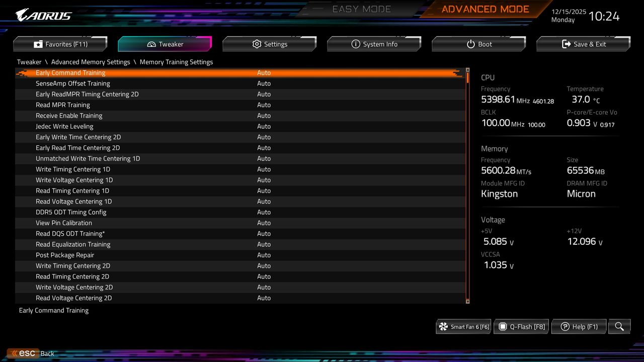Click Advanced Memory Settings in the breadcrumb
The height and width of the screenshot is (362, 644).
coord(91,62)
